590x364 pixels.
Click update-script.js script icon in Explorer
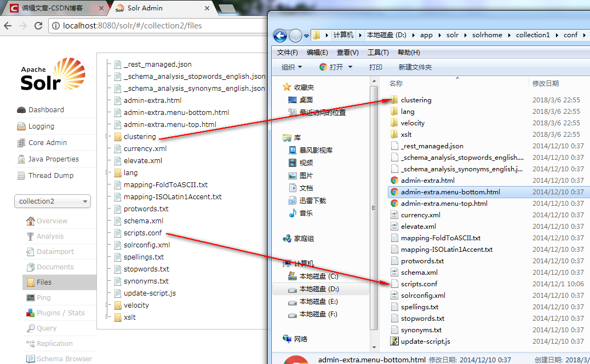[394, 342]
